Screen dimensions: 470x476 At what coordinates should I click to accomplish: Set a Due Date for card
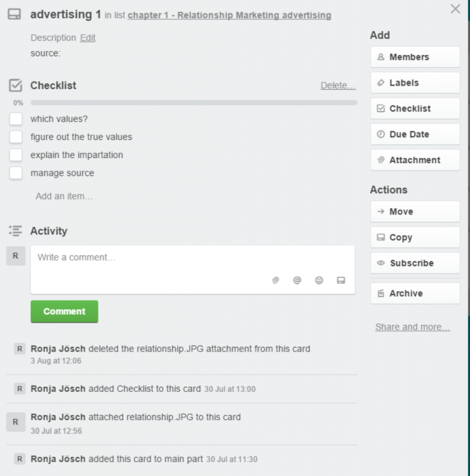415,134
